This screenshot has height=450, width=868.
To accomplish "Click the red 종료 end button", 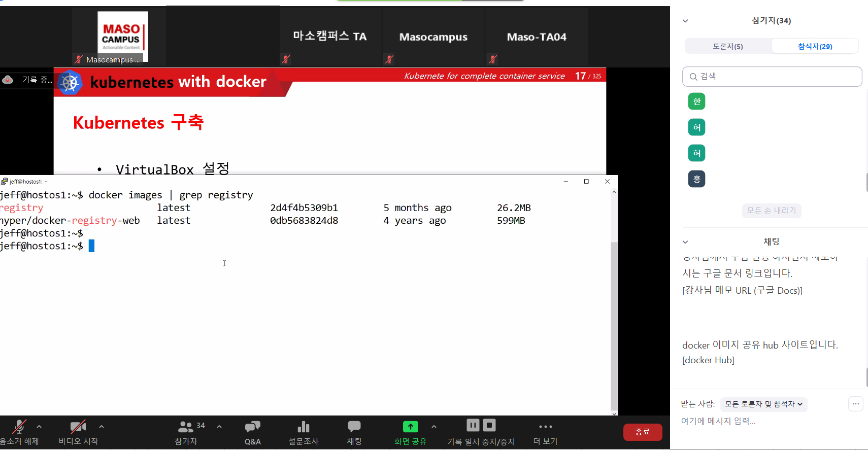I will (642, 432).
